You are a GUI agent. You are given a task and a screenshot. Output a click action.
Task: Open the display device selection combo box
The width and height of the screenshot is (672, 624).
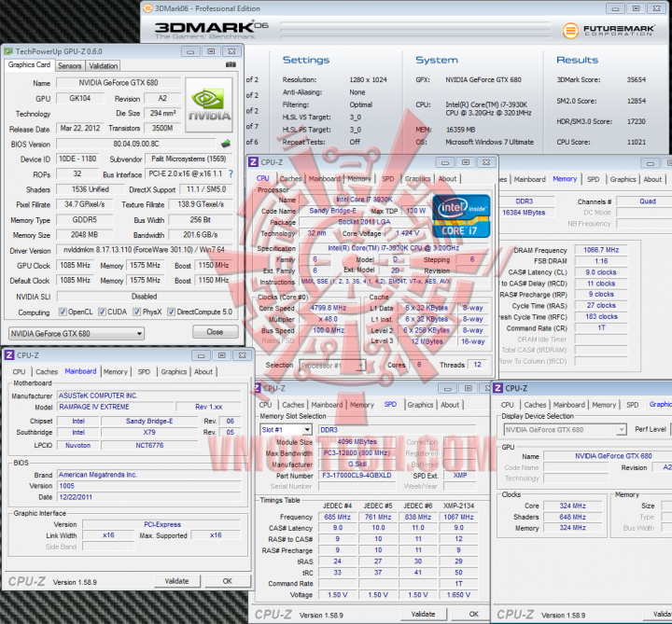(x=565, y=430)
